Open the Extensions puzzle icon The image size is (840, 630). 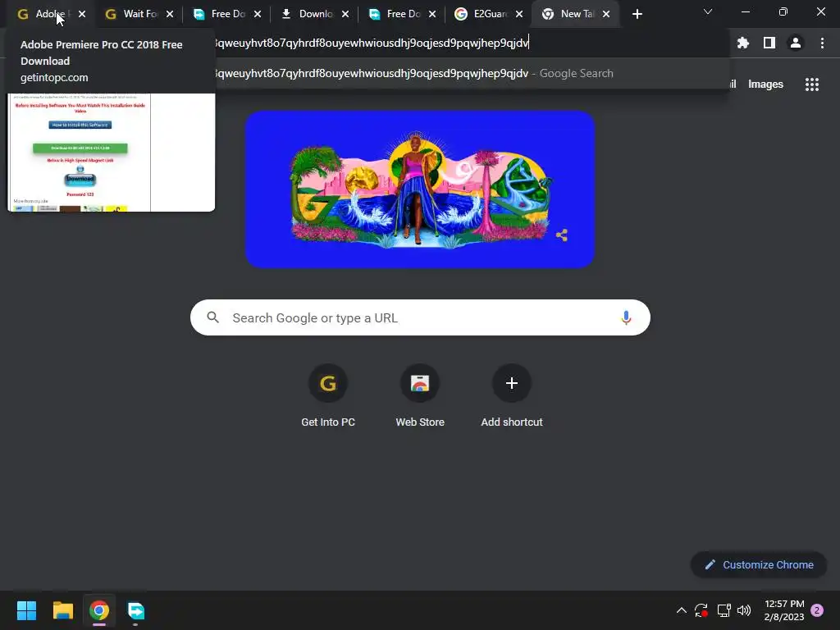[743, 43]
